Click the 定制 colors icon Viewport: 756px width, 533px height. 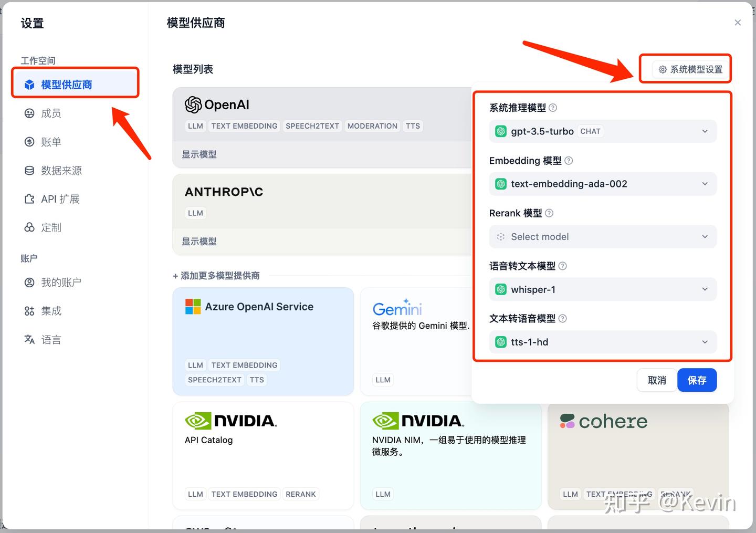pos(29,227)
